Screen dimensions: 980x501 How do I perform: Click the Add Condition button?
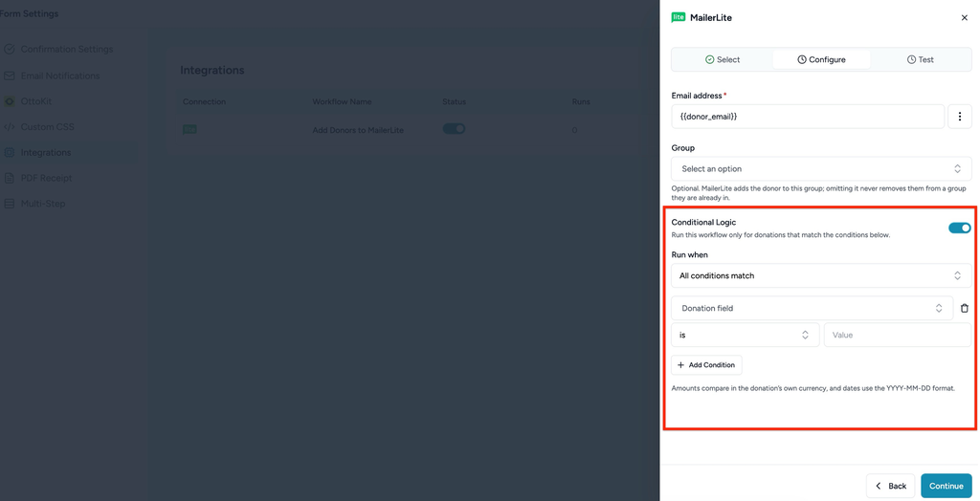coord(707,365)
